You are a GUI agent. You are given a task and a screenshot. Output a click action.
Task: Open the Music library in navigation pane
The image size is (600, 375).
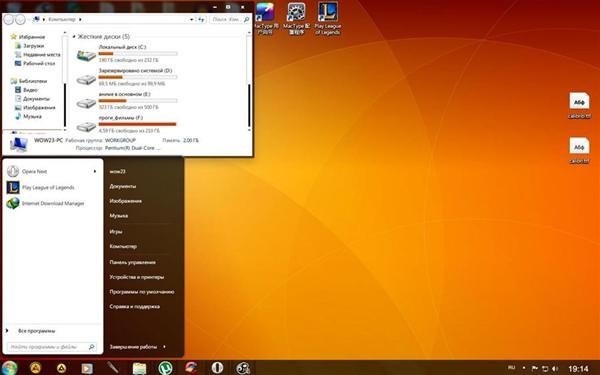tap(28, 116)
